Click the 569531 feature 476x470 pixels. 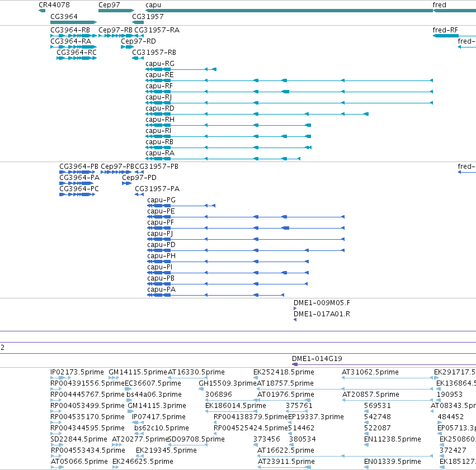(x=366, y=411)
